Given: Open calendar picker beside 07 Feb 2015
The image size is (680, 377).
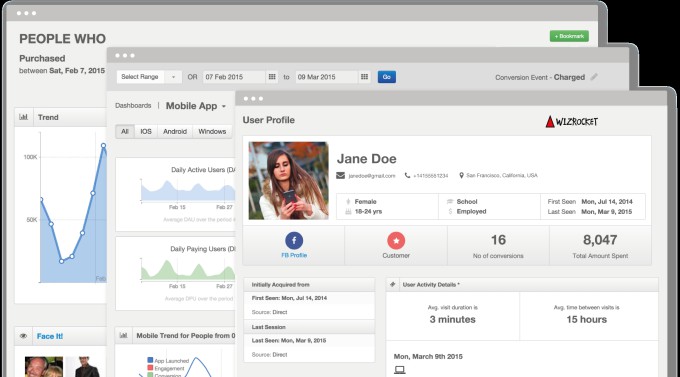Looking at the screenshot, I should tap(272, 77).
